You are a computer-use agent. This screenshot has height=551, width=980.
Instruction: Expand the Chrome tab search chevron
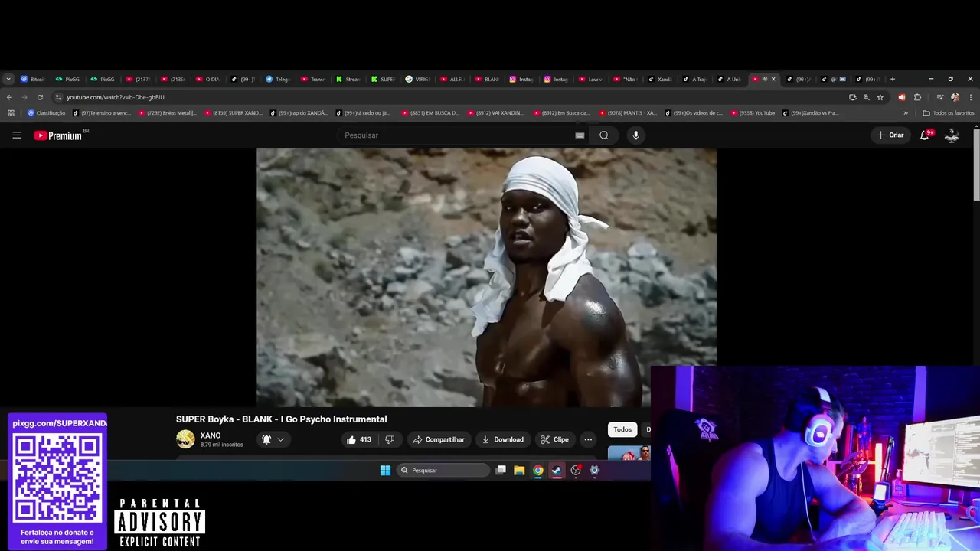[x=8, y=79]
